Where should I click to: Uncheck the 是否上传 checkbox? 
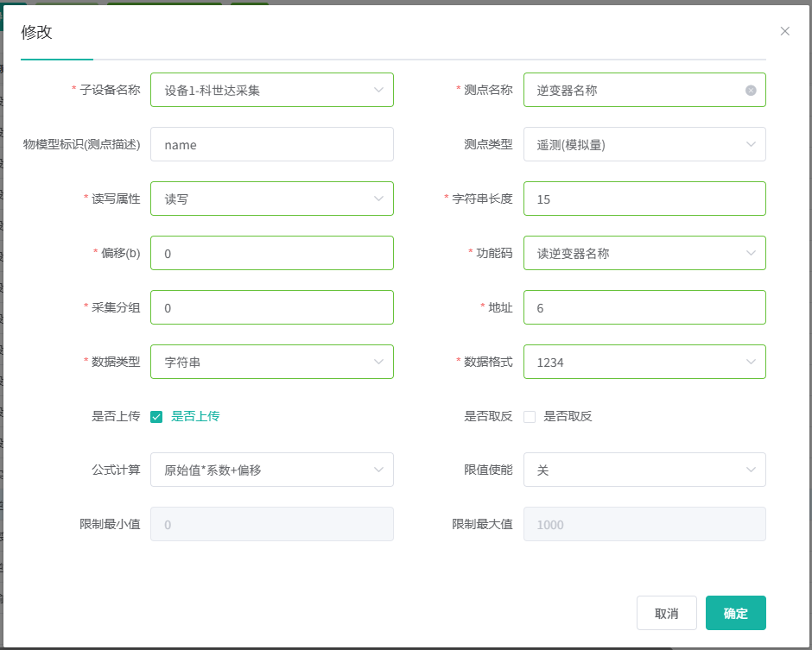(156, 417)
